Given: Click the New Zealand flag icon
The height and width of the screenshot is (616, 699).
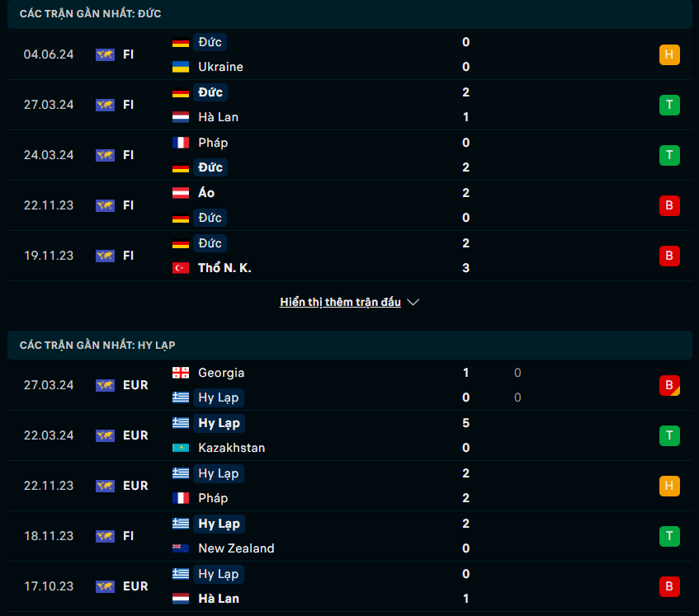Looking at the screenshot, I should click(181, 548).
